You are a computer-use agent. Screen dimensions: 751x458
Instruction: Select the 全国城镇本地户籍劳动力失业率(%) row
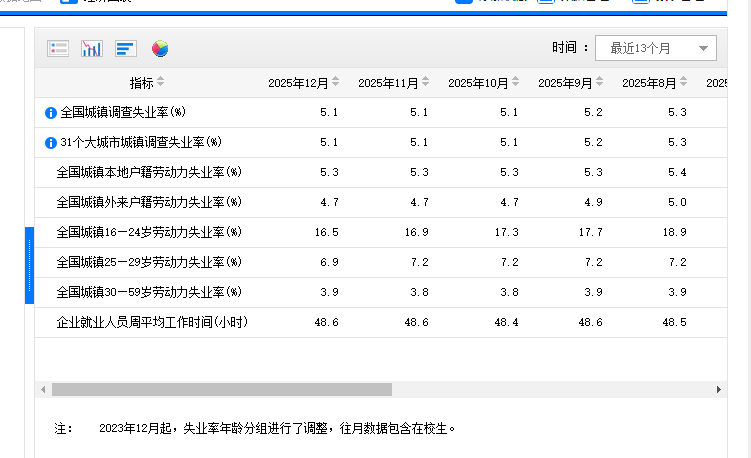coord(381,172)
